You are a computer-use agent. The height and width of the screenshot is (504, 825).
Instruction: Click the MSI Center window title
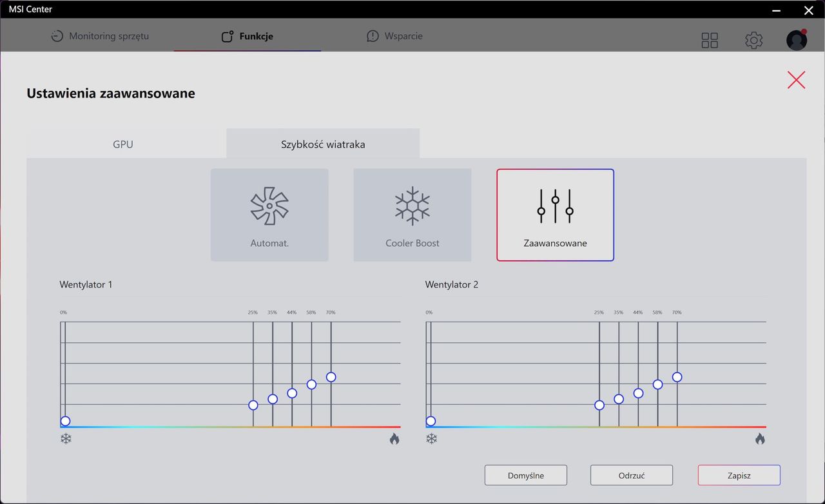tap(30, 9)
